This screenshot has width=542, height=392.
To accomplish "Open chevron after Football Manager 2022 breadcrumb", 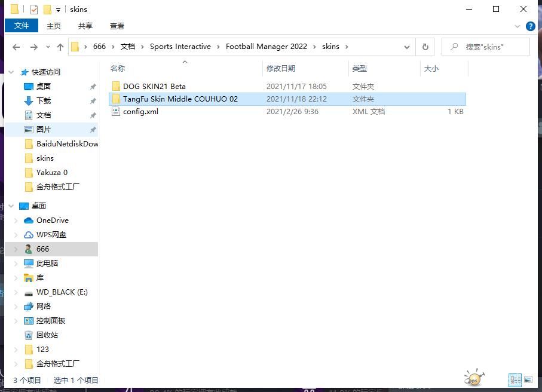I will (x=314, y=47).
